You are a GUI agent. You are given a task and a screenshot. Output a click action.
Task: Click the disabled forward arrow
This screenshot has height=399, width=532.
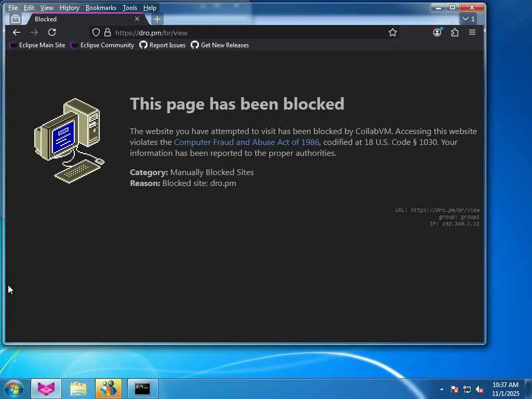[34, 32]
